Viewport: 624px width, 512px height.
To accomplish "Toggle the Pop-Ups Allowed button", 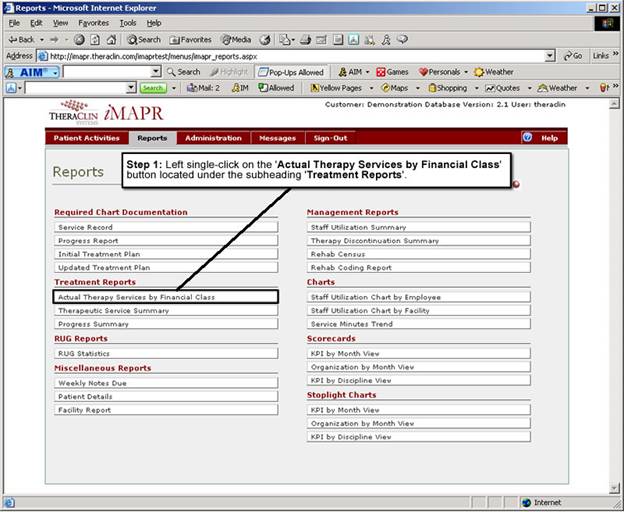I will [291, 72].
